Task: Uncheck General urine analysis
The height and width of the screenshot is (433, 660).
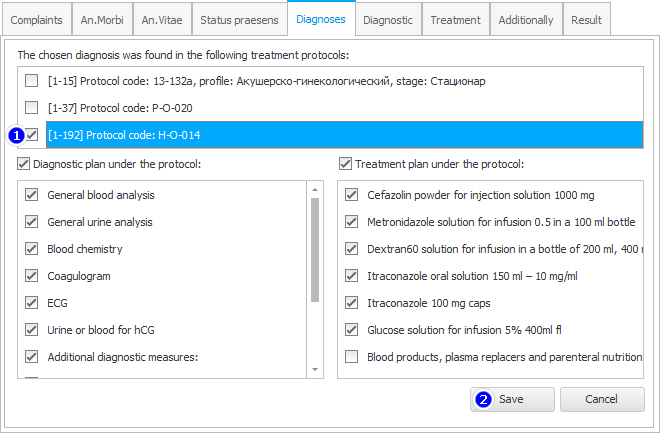Action: pyautogui.click(x=32, y=222)
